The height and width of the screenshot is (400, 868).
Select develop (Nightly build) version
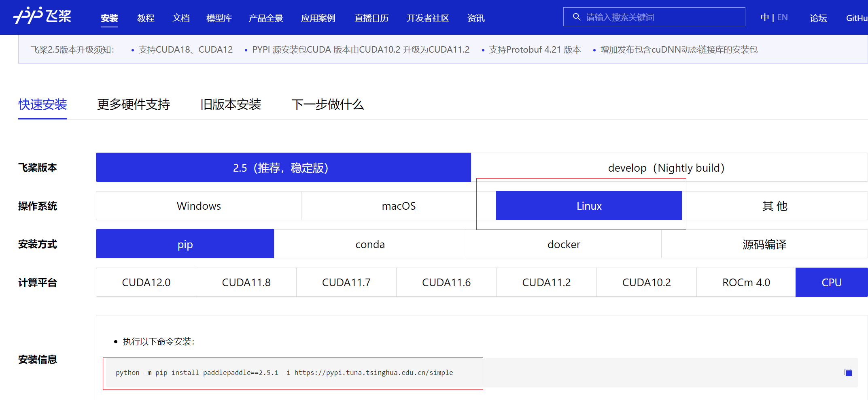(669, 167)
